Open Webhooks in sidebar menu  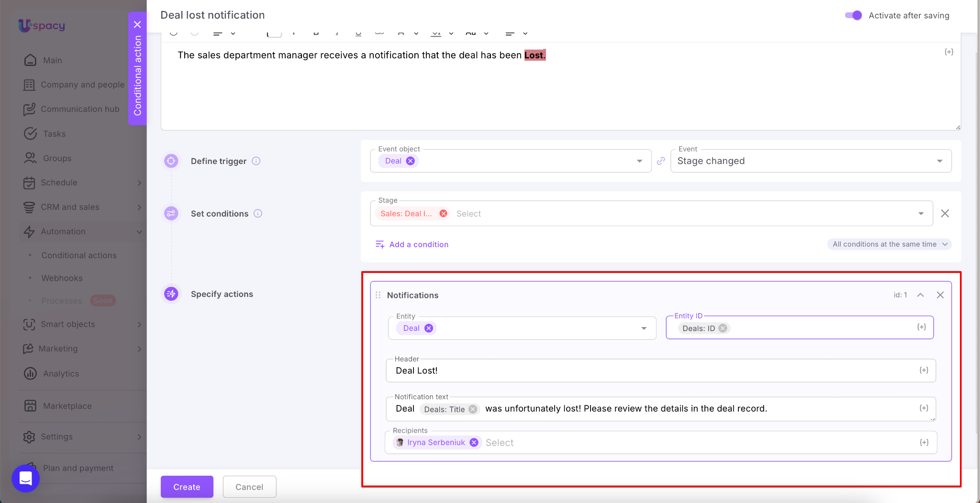62,278
